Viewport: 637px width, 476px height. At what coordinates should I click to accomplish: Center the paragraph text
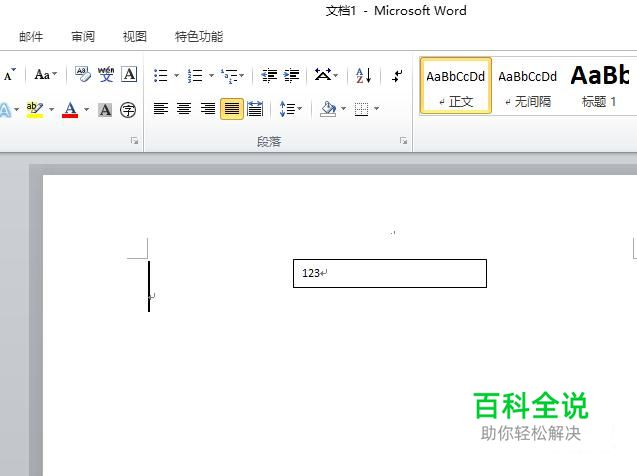click(184, 108)
